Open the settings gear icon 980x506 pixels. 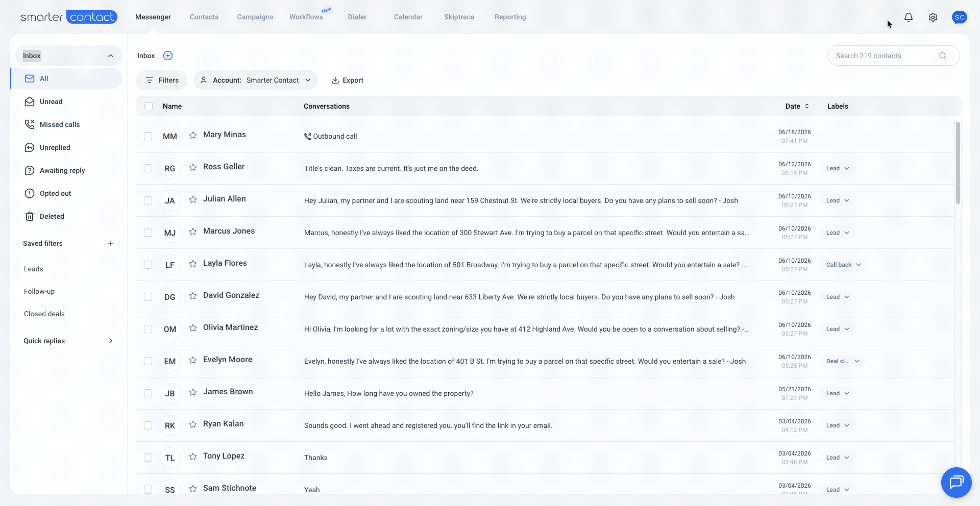933,17
